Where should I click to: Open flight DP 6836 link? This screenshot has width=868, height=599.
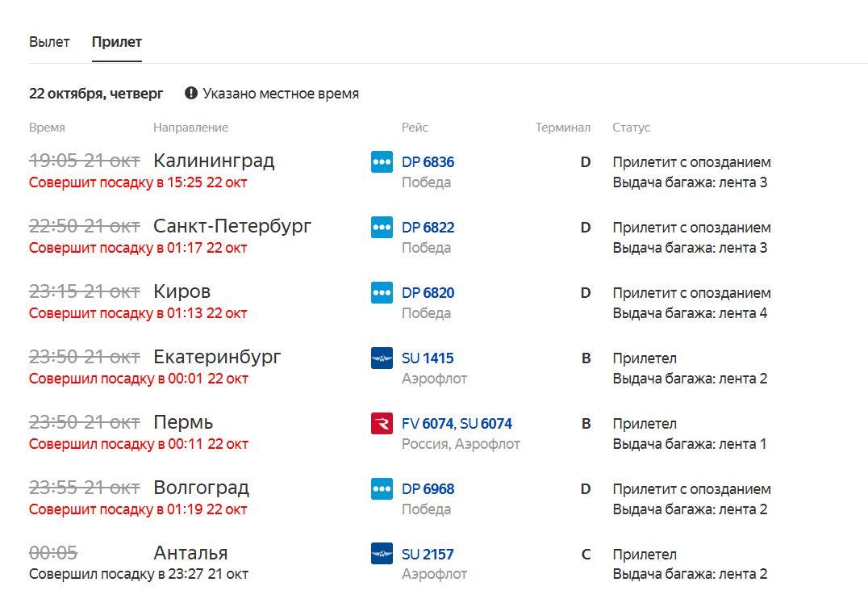coord(428,162)
